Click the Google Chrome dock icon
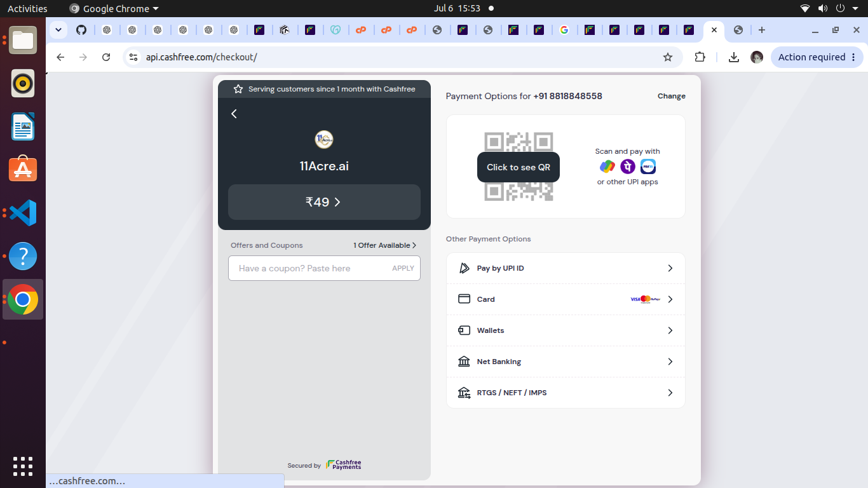The height and width of the screenshot is (488, 868). coord(23,299)
